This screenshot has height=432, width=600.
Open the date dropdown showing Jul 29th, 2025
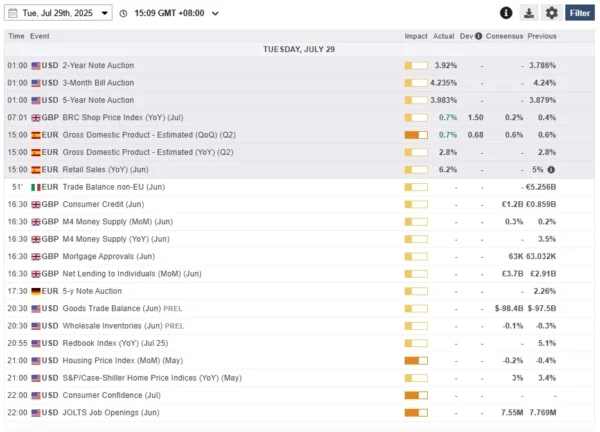coord(58,13)
